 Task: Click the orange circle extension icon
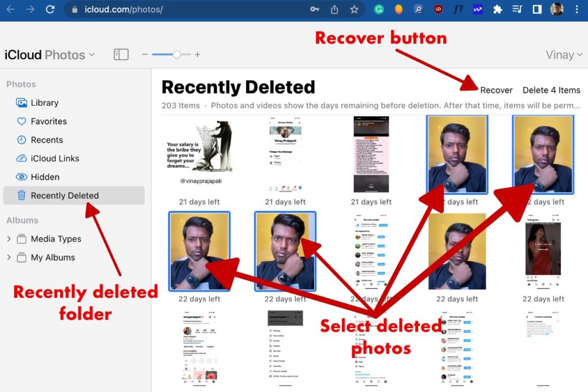coord(399,9)
